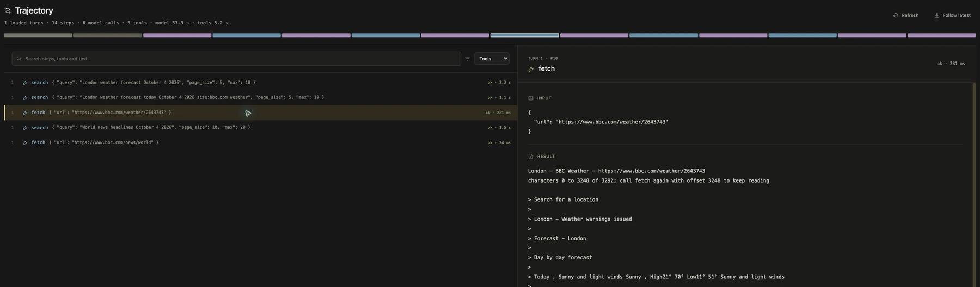This screenshot has width=980, height=287.
Task: Click the Follow latest download arrow icon
Action: (936, 15)
